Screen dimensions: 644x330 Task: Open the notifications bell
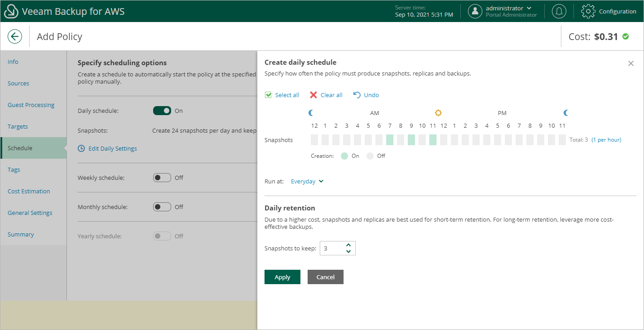pyautogui.click(x=559, y=11)
